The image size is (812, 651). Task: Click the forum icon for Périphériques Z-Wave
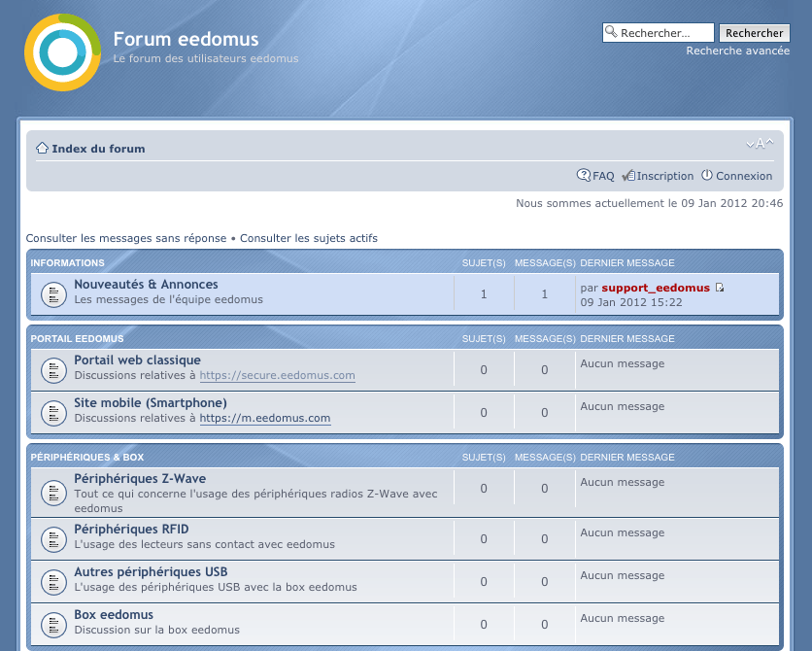tap(53, 493)
